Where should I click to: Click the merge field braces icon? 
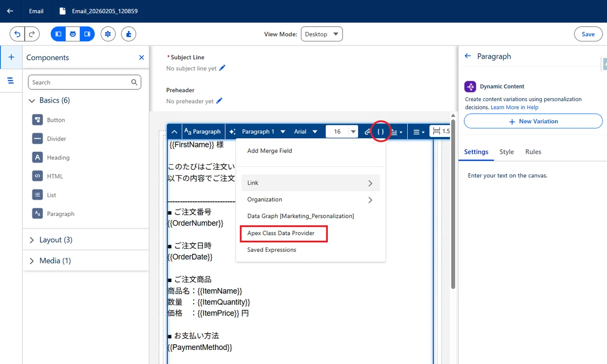coord(381,131)
